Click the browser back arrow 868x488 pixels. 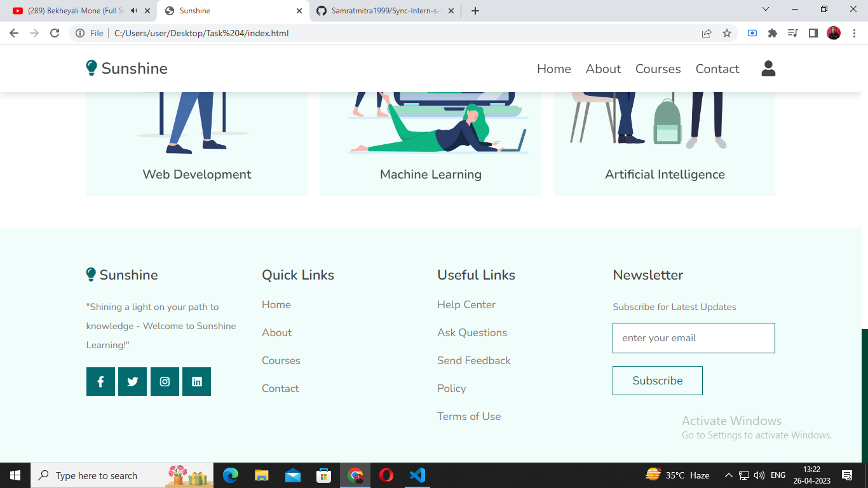[14, 33]
